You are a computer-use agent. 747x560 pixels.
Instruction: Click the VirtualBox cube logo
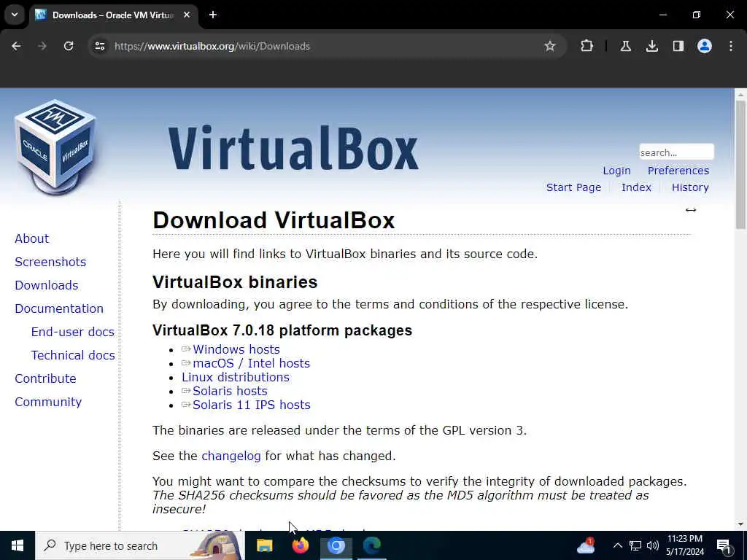tap(55, 147)
